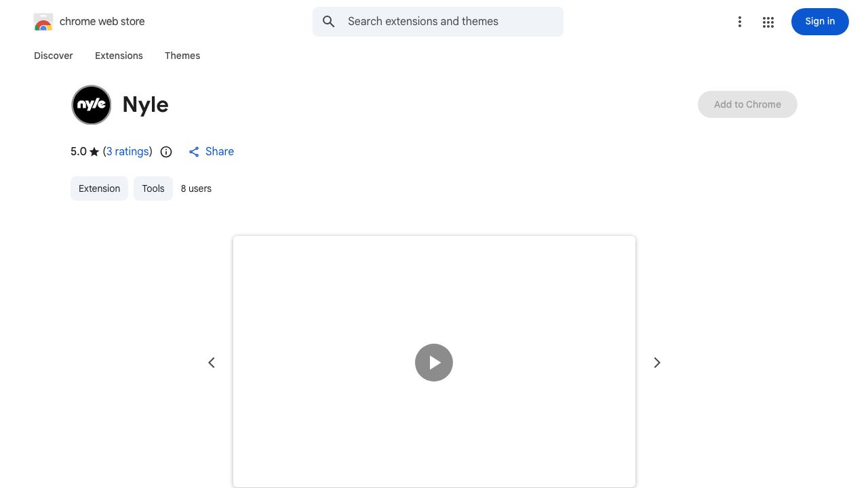Go to the next screenshot

(x=656, y=363)
